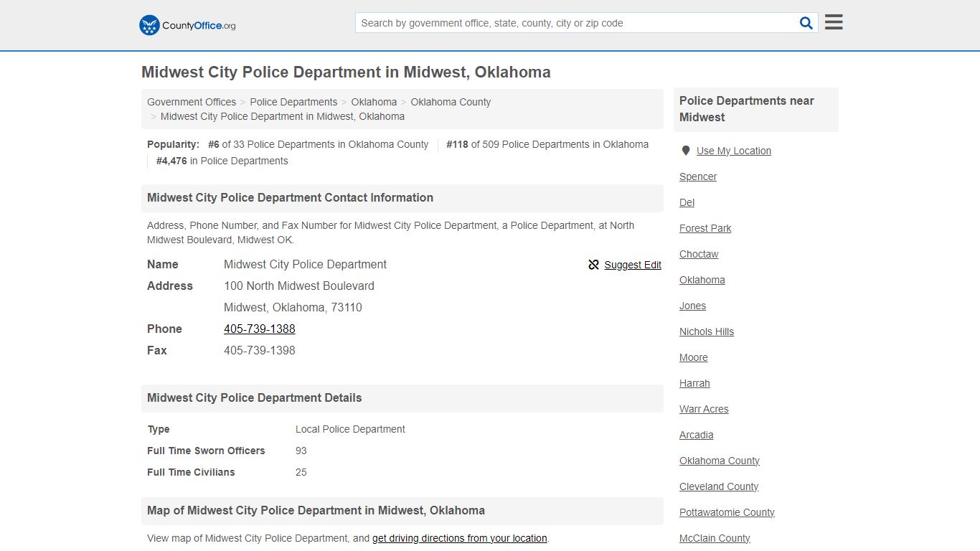Click the #6 of 33 ranking text

[x=318, y=144]
